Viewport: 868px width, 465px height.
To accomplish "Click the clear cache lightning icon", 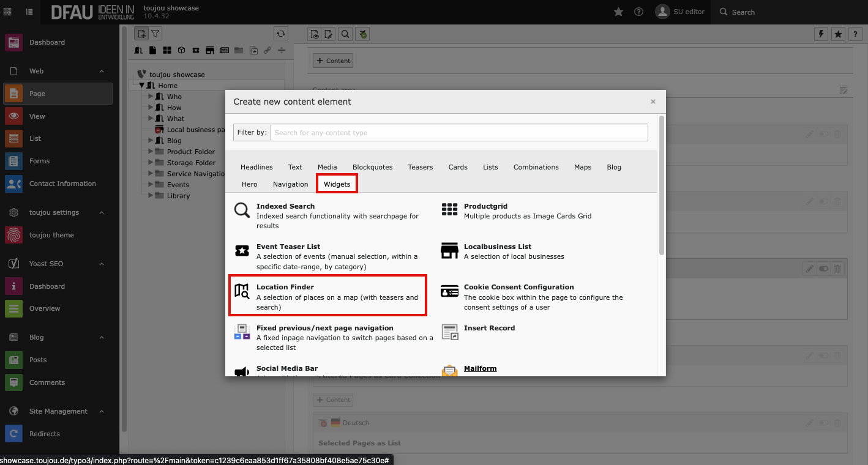I will [821, 34].
